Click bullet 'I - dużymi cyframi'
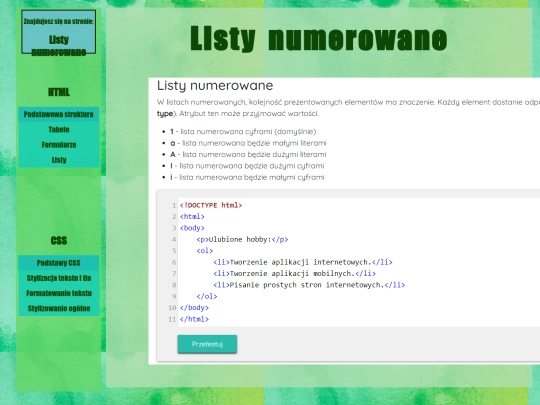The height and width of the screenshot is (405, 540). coord(247,166)
